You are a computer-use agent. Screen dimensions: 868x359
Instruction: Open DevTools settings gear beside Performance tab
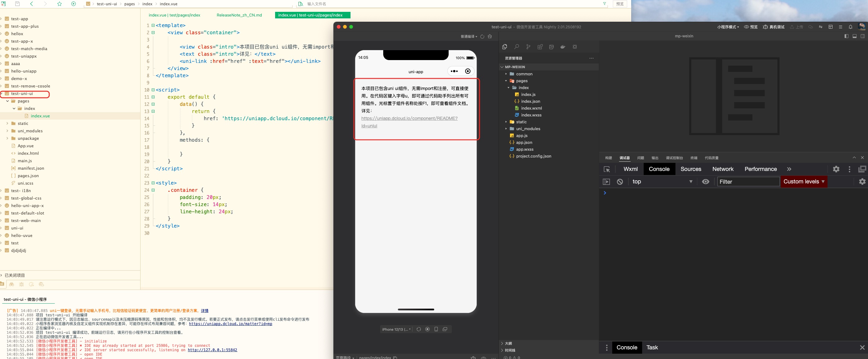pos(836,169)
